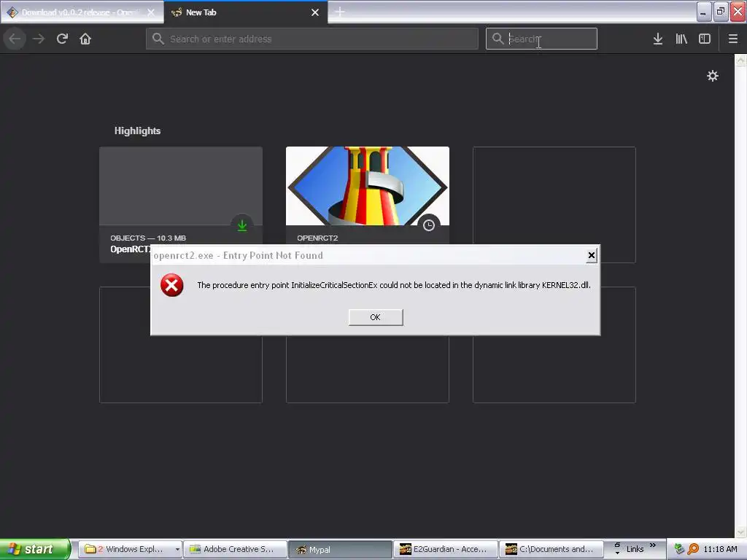The height and width of the screenshot is (560, 747).
Task: Go forward with the browser forward arrow
Action: click(39, 39)
